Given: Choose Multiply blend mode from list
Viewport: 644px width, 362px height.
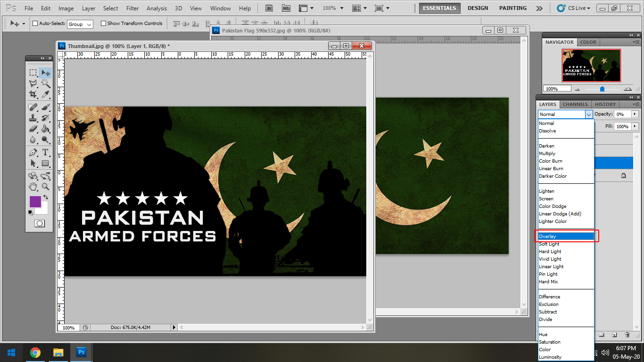Looking at the screenshot, I should pyautogui.click(x=566, y=153).
